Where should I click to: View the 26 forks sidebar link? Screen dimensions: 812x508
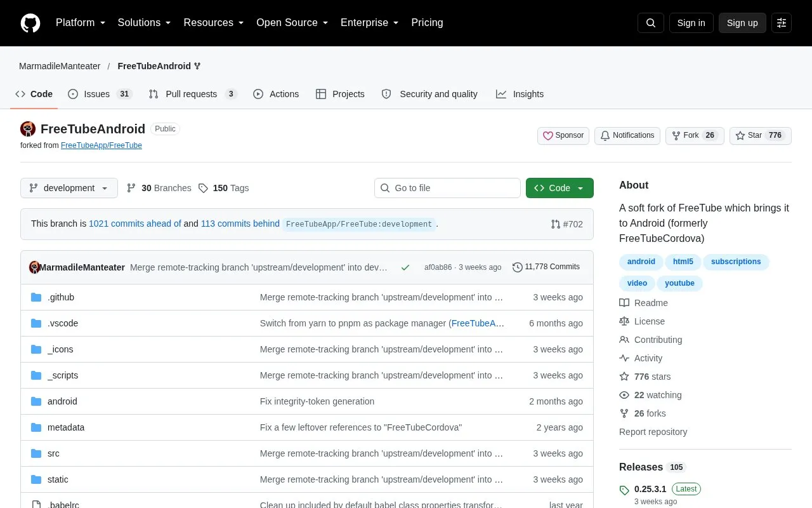(643, 413)
